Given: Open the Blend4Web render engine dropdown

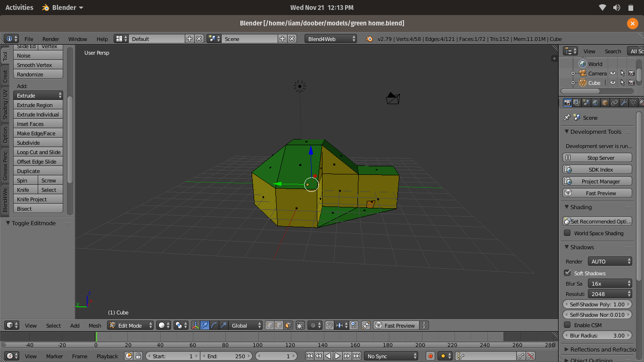Looking at the screenshot, I should click(331, 39).
